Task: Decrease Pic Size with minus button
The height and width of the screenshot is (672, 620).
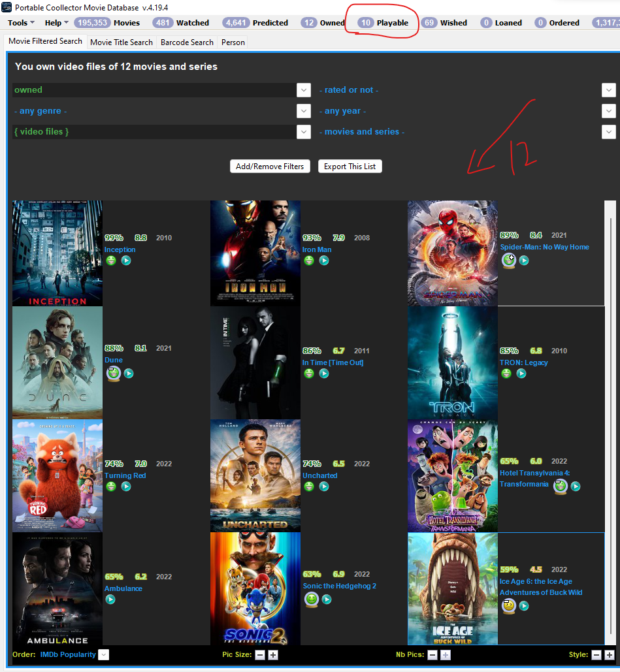Action: point(260,655)
